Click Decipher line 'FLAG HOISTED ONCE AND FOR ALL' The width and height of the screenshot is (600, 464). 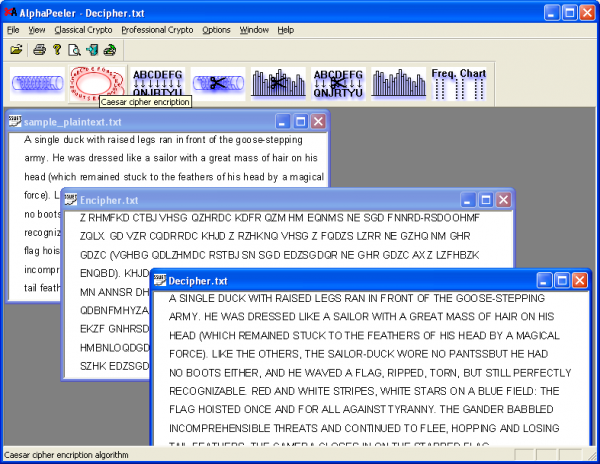(361, 409)
